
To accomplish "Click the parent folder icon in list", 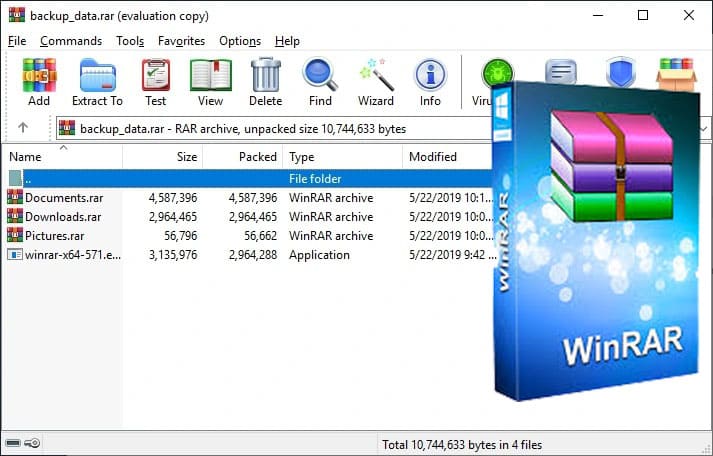I will pyautogui.click(x=15, y=178).
